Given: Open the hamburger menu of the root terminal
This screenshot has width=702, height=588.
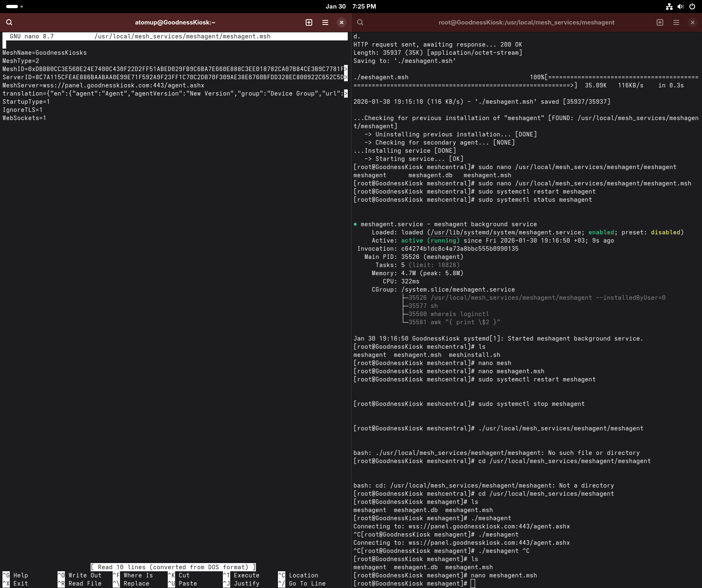Looking at the screenshot, I should [676, 22].
